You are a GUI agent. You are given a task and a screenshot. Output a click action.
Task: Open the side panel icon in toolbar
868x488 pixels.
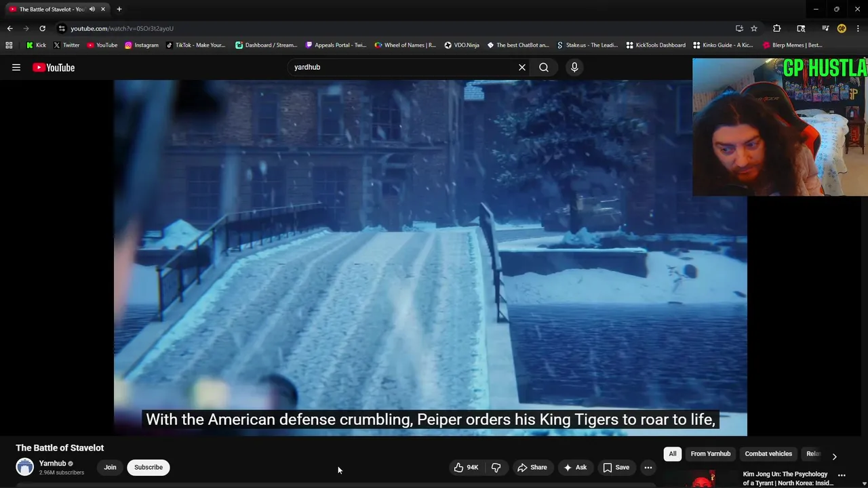point(801,28)
